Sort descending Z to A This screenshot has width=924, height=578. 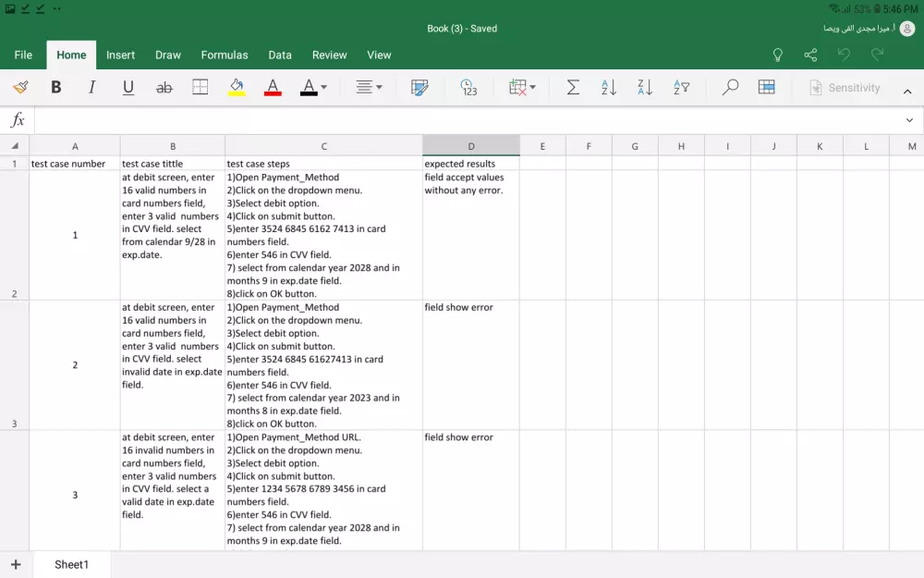(x=645, y=88)
